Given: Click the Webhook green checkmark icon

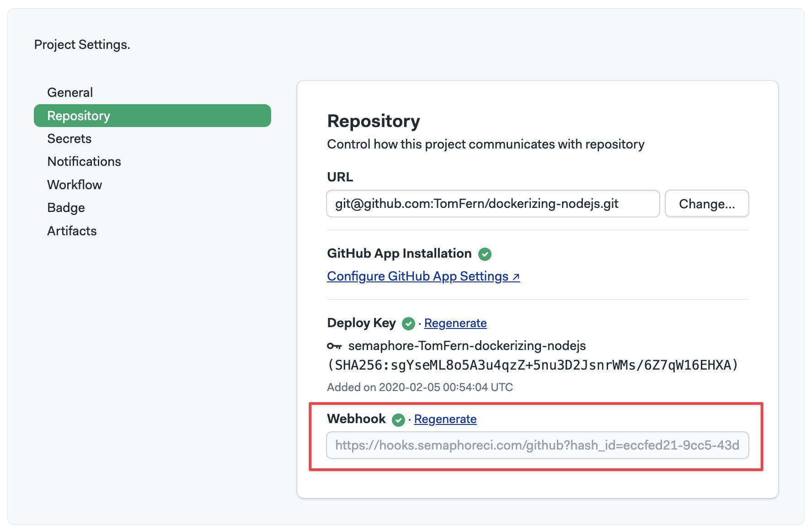Looking at the screenshot, I should point(398,420).
